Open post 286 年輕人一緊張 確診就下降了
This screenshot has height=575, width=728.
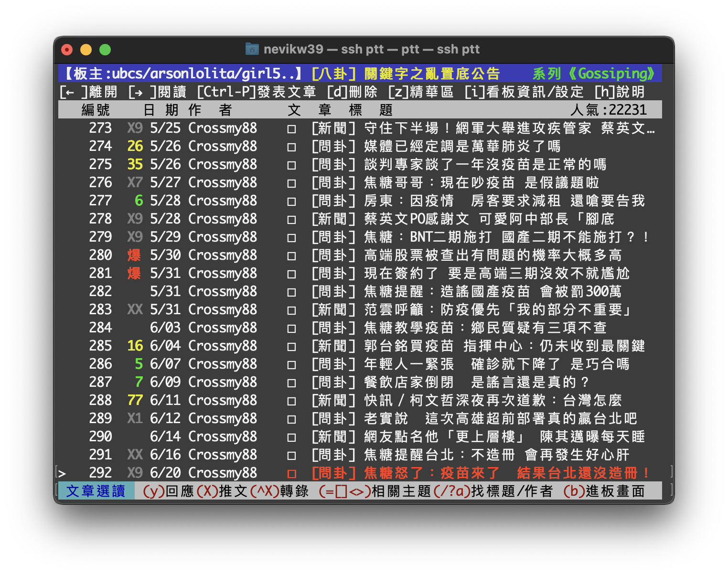tap(471, 364)
